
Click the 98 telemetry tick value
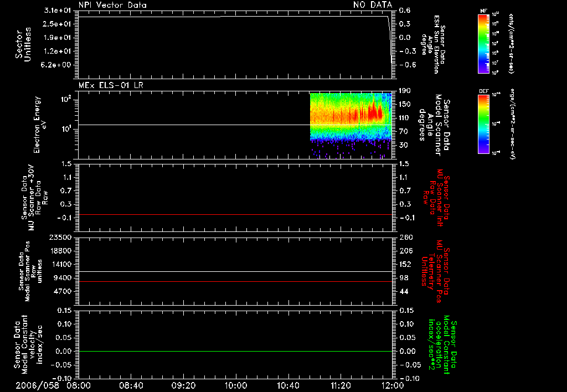tap(404, 278)
